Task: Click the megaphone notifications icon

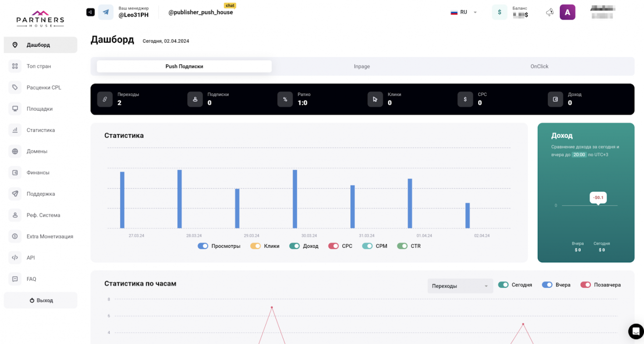Action: click(550, 12)
